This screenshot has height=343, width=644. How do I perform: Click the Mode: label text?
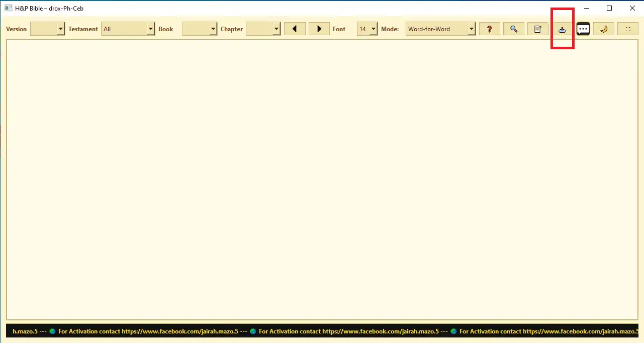[x=390, y=29]
